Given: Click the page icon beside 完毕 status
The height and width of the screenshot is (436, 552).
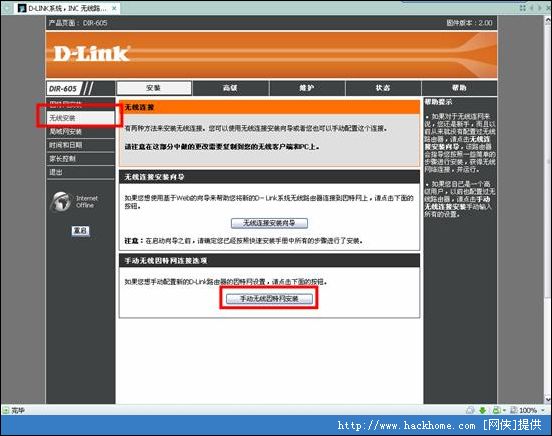Looking at the screenshot, I should (6, 410).
